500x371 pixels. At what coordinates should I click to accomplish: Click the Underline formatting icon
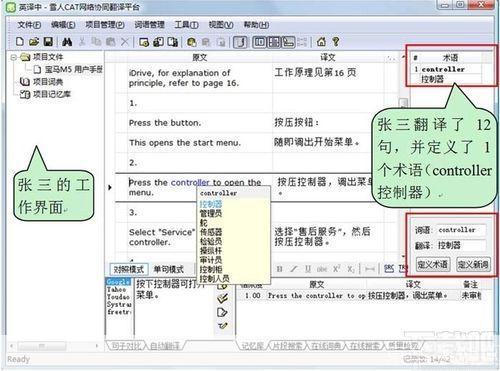click(308, 269)
